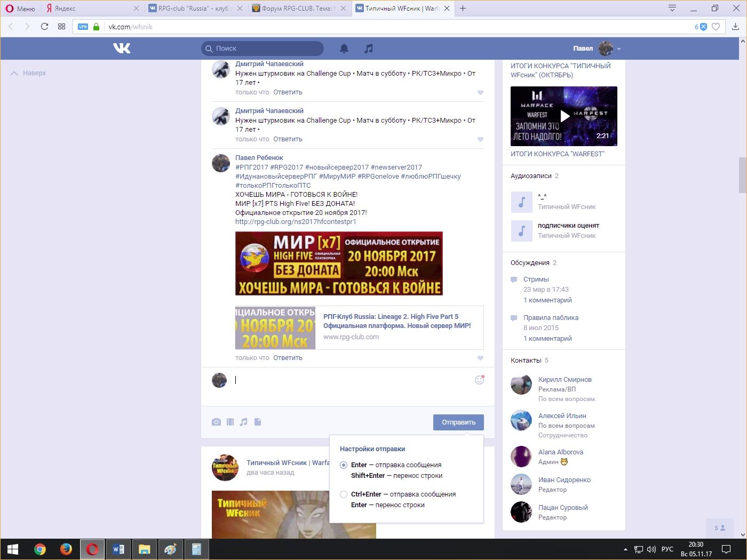Open the emoji picker in comment box

(x=479, y=380)
